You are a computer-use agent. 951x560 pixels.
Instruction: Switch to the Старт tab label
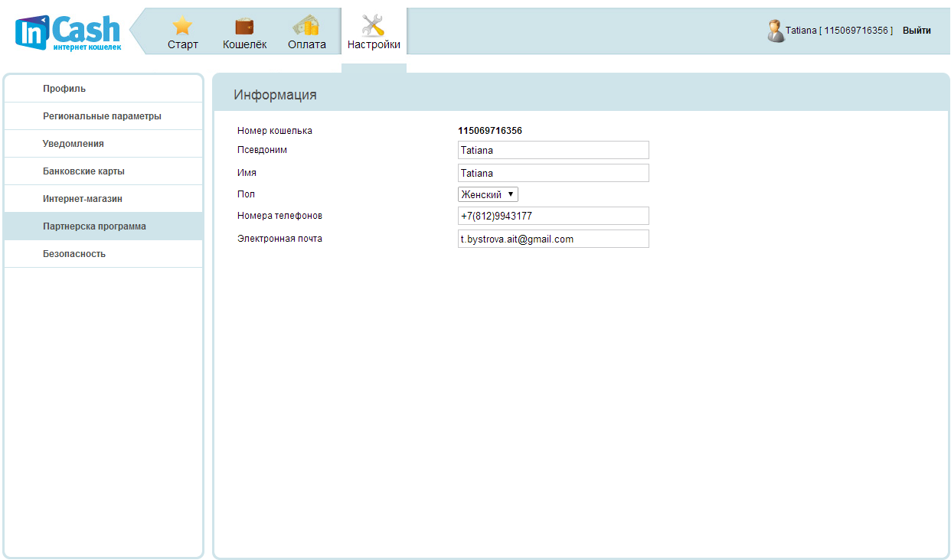click(x=183, y=44)
